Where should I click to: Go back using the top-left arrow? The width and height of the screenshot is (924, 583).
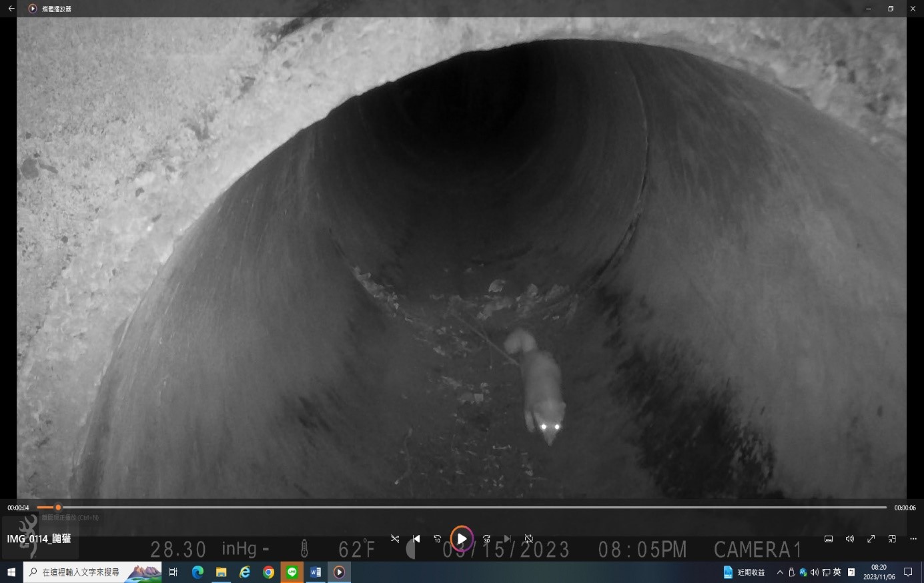(x=11, y=9)
